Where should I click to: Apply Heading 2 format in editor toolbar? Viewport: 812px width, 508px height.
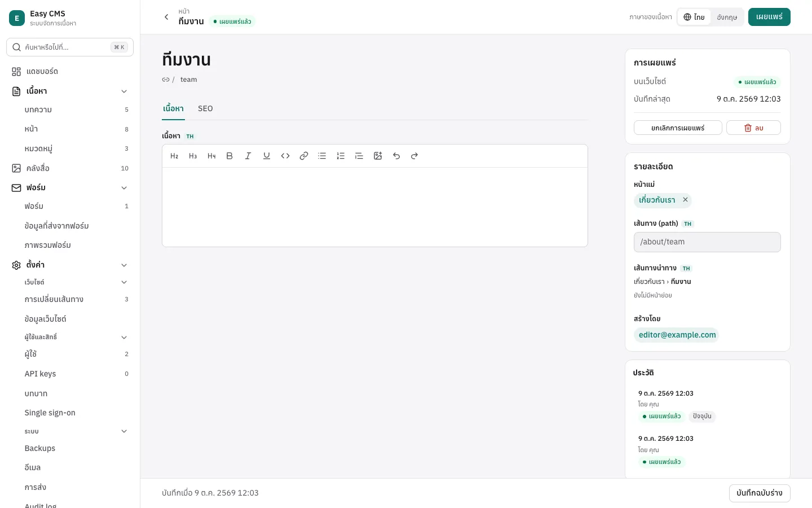[174, 156]
